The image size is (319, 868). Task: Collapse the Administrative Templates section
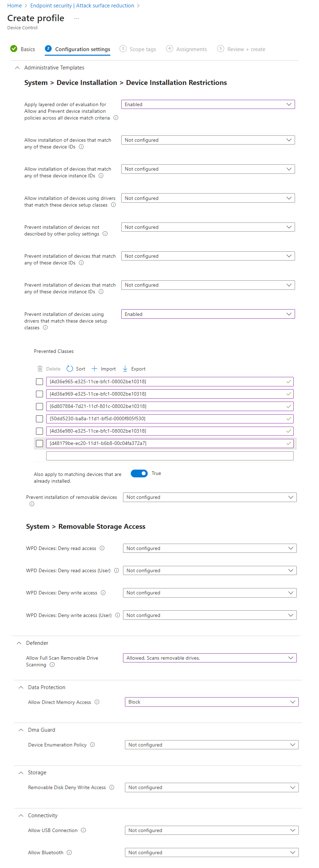[x=17, y=68]
